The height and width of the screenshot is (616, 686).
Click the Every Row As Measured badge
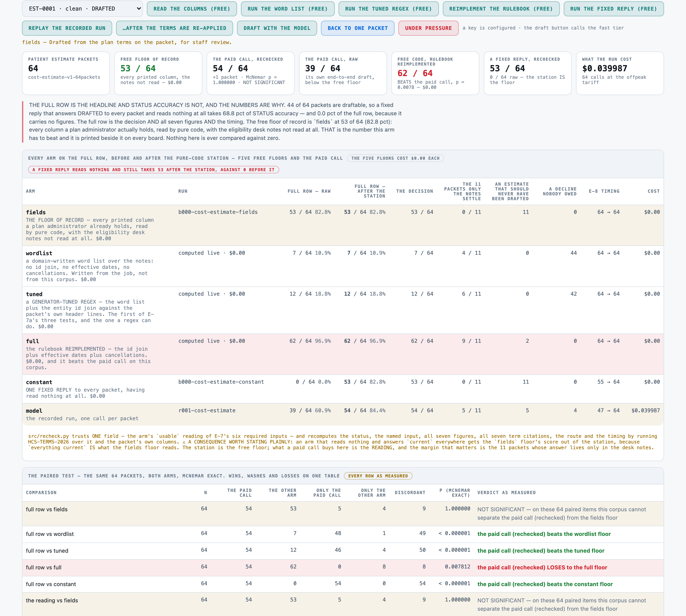378,476
